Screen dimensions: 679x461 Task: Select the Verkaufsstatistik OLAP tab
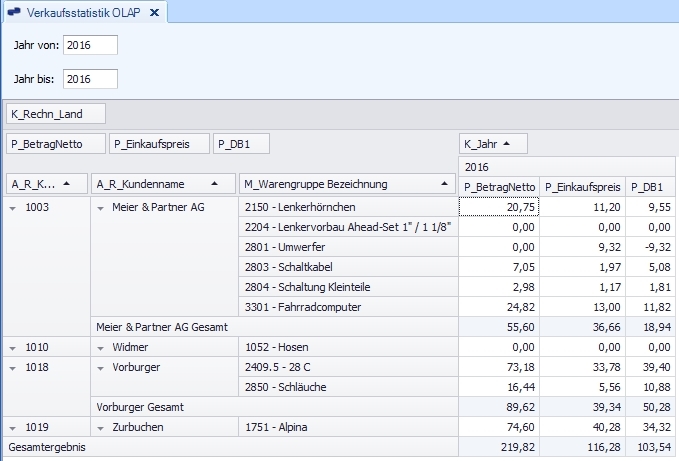coord(84,13)
